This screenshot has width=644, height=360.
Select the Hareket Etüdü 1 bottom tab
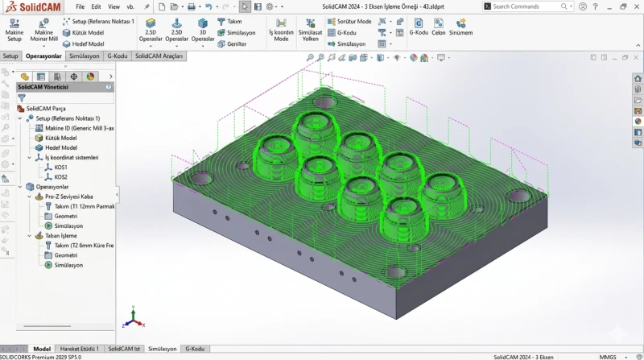[79, 349]
